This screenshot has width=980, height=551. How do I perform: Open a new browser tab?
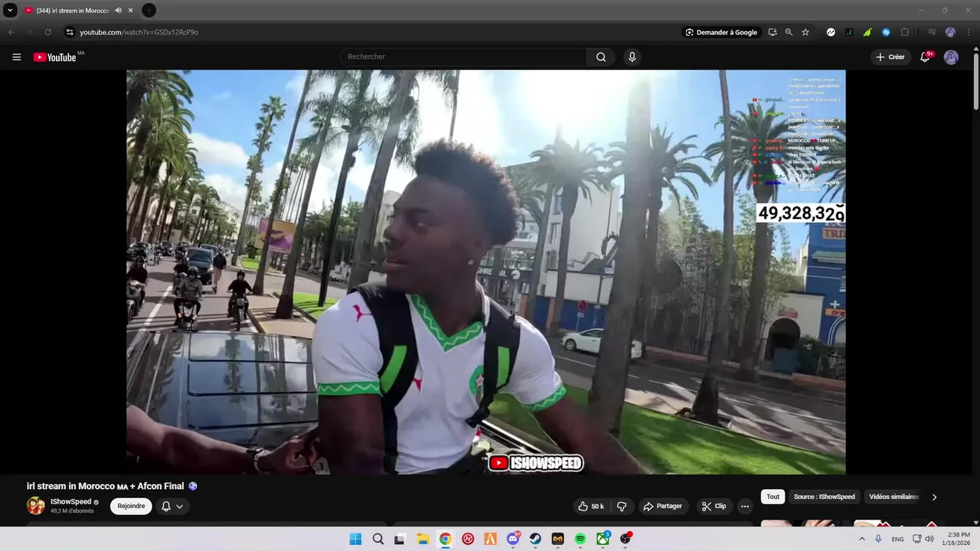pos(149,11)
